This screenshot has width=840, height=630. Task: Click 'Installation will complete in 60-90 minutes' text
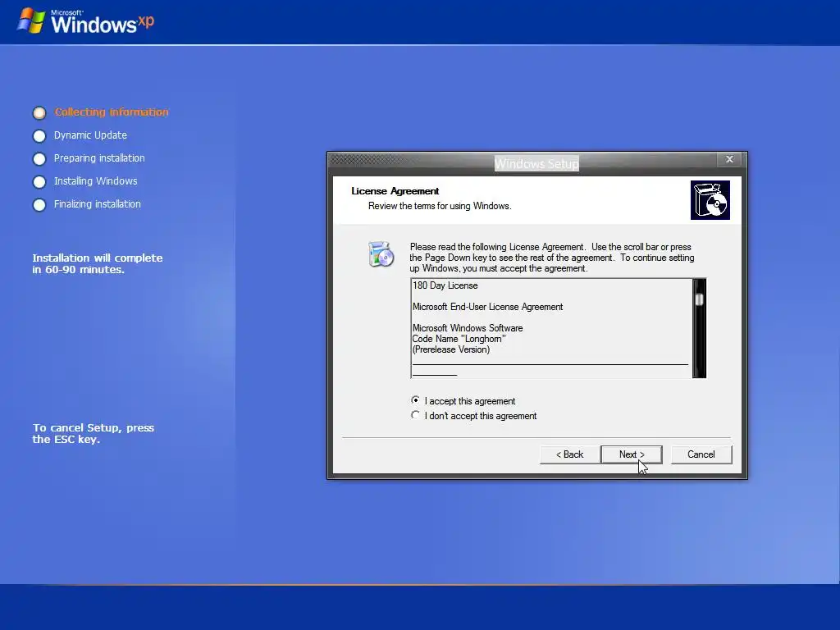[97, 263]
